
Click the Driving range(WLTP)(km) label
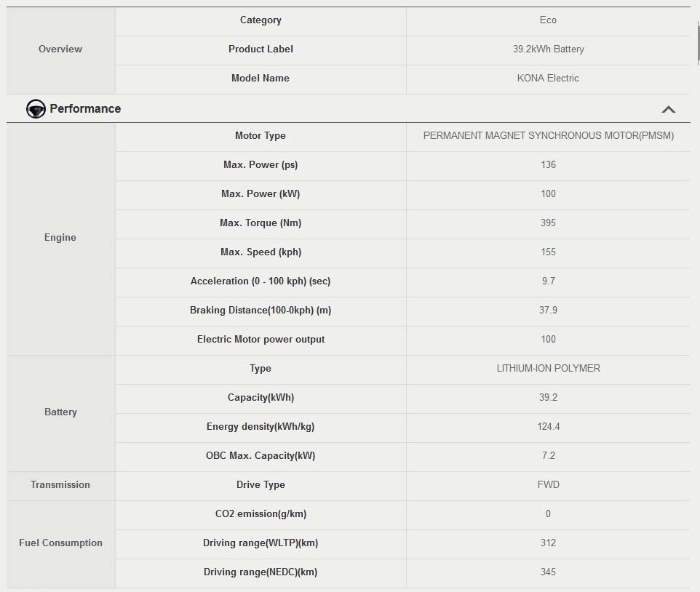tap(260, 543)
